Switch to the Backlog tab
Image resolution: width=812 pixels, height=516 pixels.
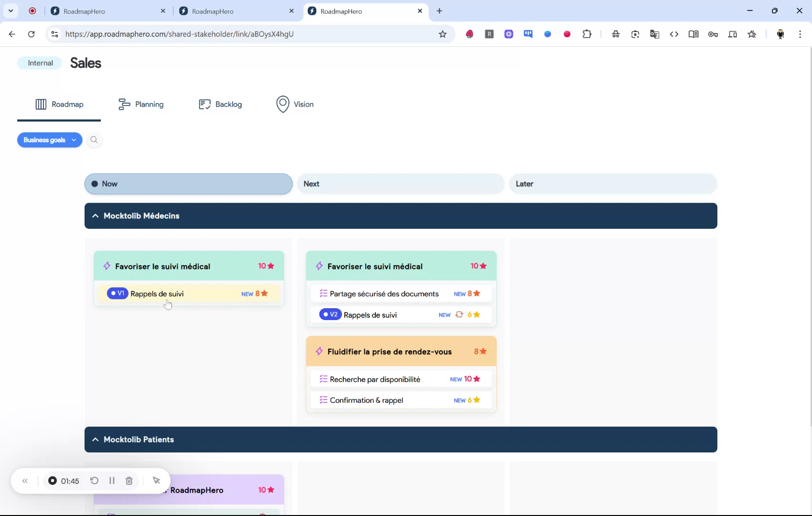click(x=220, y=104)
